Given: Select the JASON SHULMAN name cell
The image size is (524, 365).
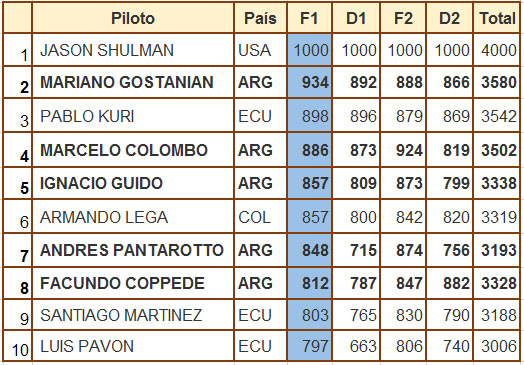Looking at the screenshot, I should pyautogui.click(x=133, y=50).
